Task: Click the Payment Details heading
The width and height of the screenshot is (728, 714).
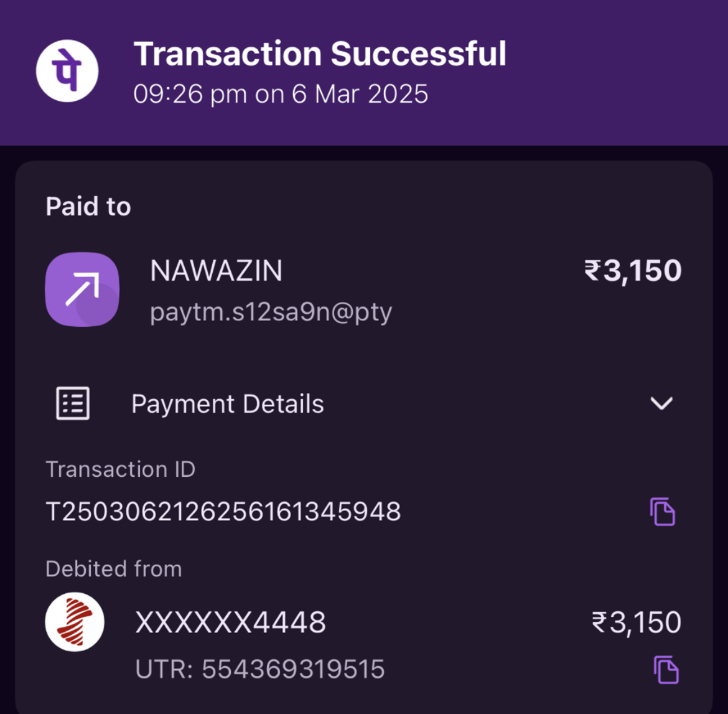Action: (x=227, y=404)
